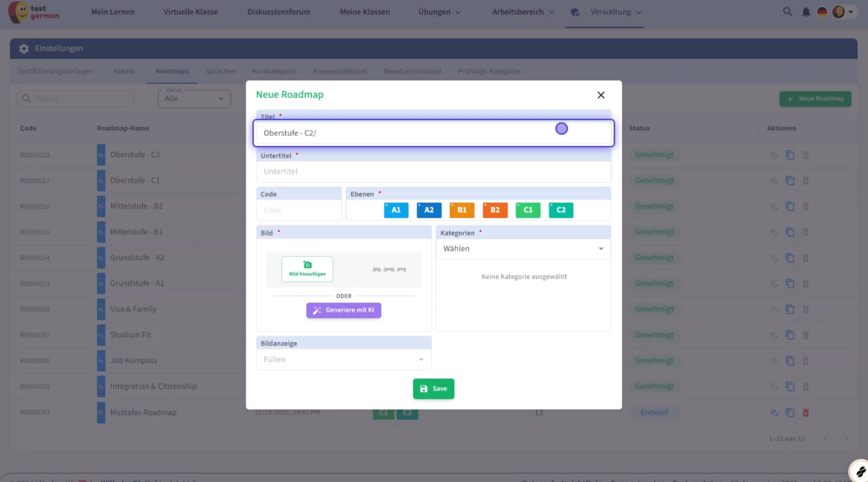Expand the Kategorien Wählen dropdown
868x482 pixels.
tap(523, 249)
